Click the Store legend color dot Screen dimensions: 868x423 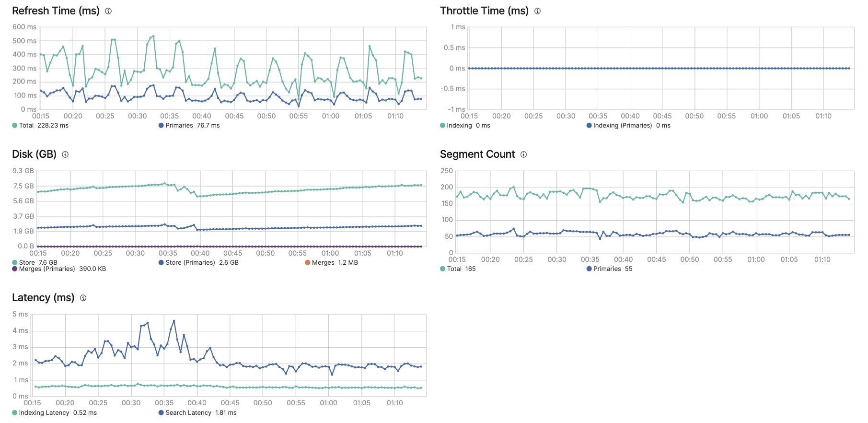click(15, 263)
